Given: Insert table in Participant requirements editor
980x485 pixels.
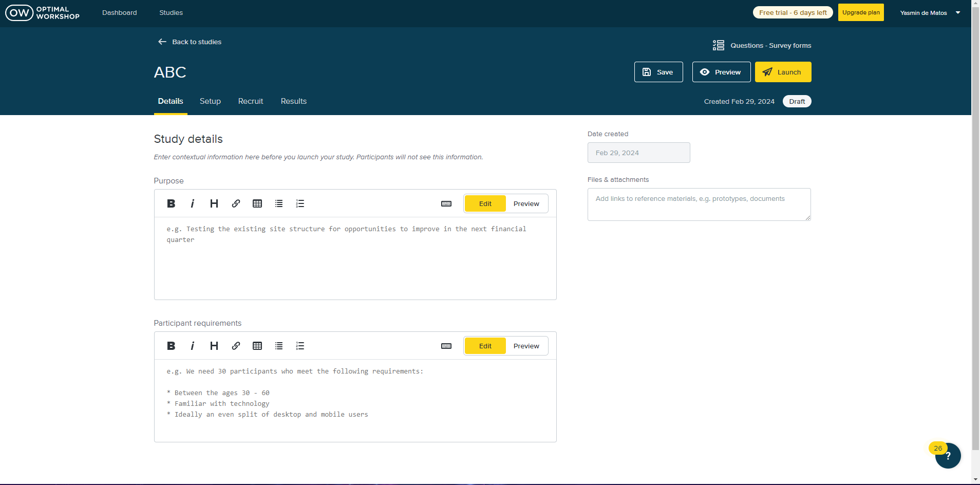Looking at the screenshot, I should [x=257, y=346].
